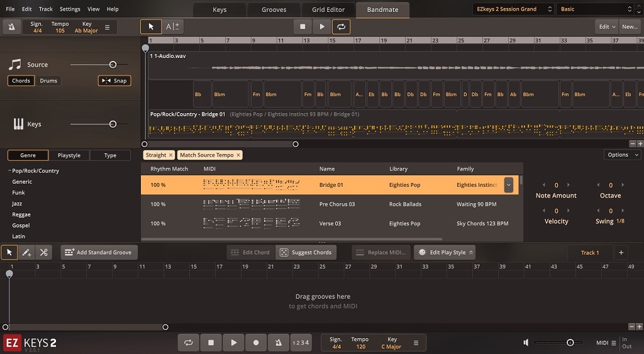The width and height of the screenshot is (644, 354).
Task: Open the Basic preset dropdown
Action: 596,9
